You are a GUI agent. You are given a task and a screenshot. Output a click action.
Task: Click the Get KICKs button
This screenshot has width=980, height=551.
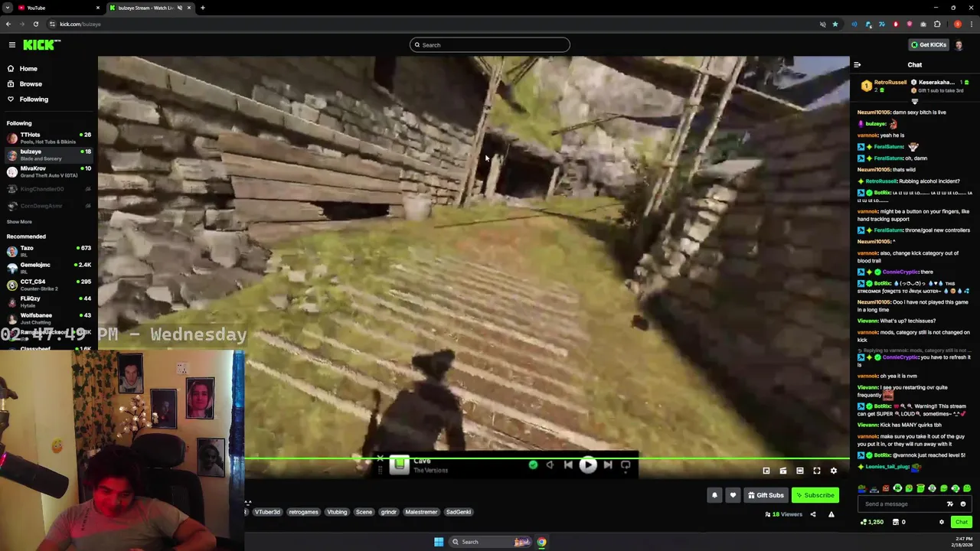tap(928, 45)
